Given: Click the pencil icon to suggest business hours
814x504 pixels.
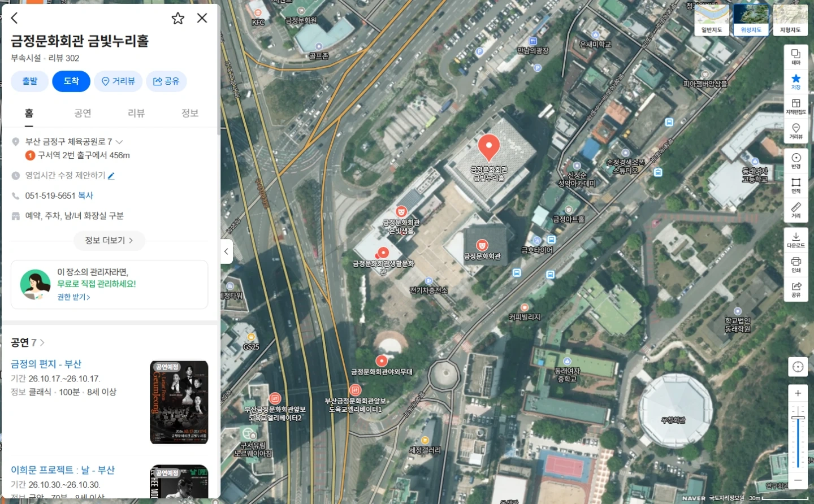Looking at the screenshot, I should [x=111, y=176].
